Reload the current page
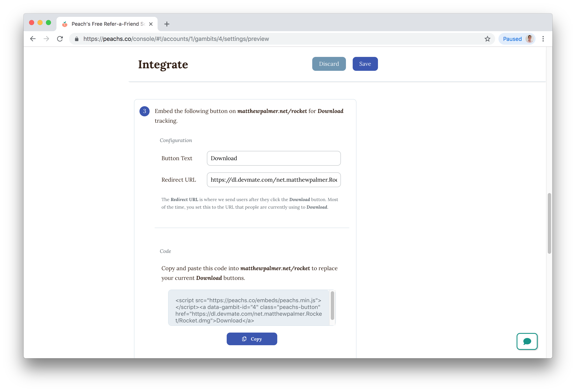Screen dimensions: 576x392 point(60,39)
